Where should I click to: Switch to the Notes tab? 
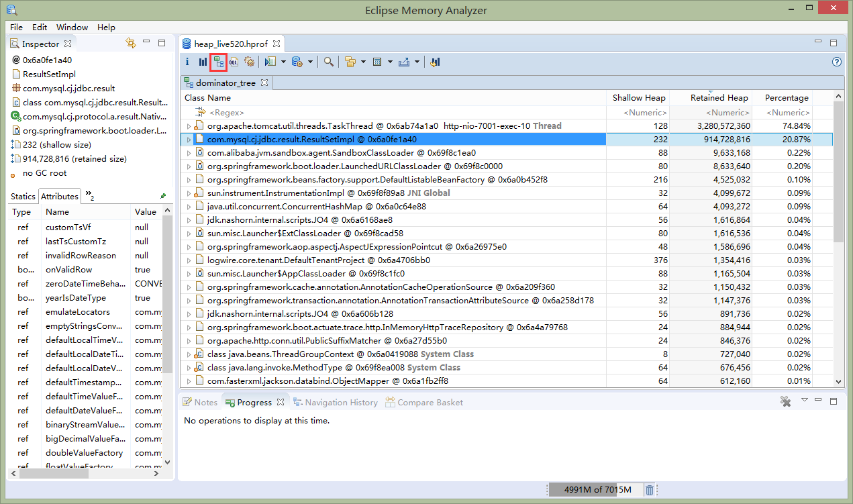[x=199, y=403]
